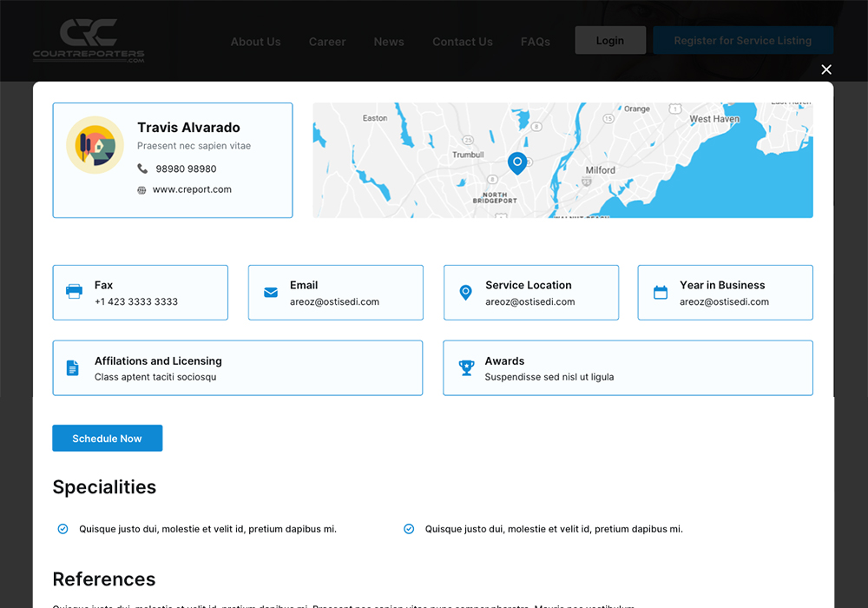This screenshot has width=868, height=608.
Task: Click the Awards trophy icon
Action: [x=466, y=368]
